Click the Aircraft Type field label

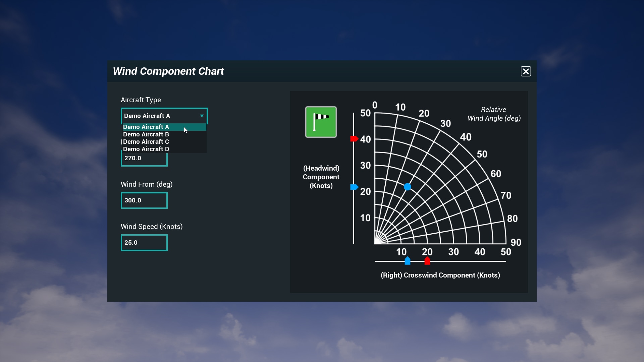[x=141, y=100]
